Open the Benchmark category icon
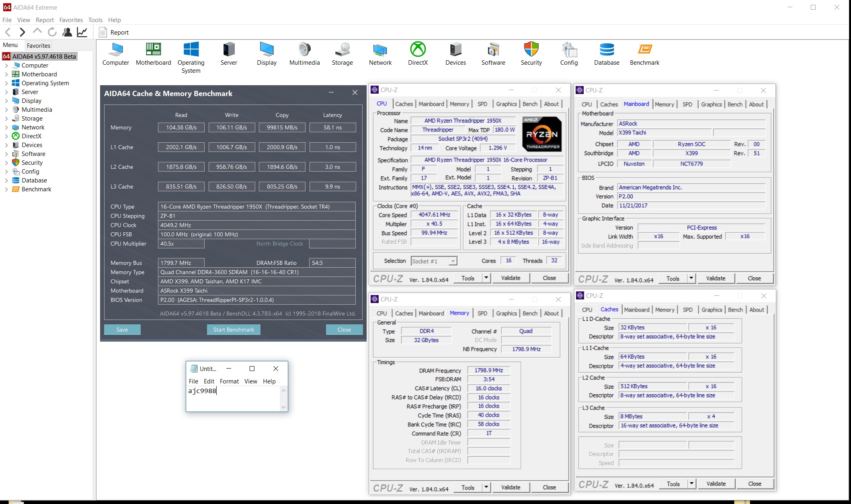The width and height of the screenshot is (851, 504). pos(644,54)
